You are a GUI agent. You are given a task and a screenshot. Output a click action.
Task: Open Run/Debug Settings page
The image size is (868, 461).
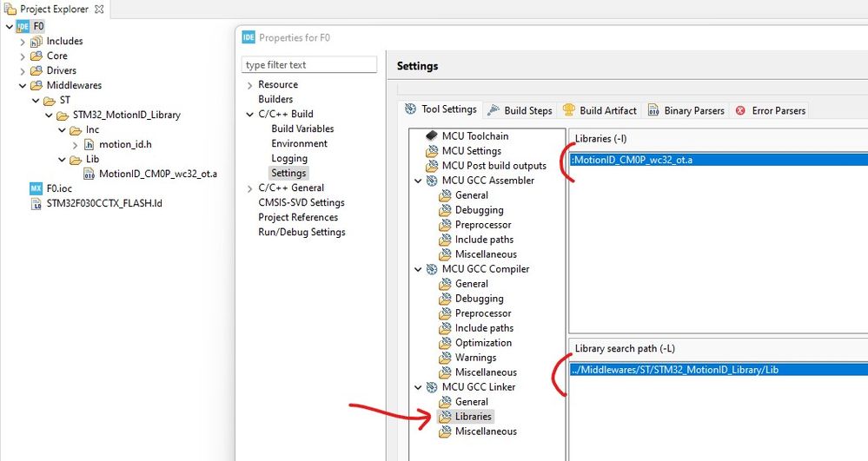tap(301, 233)
